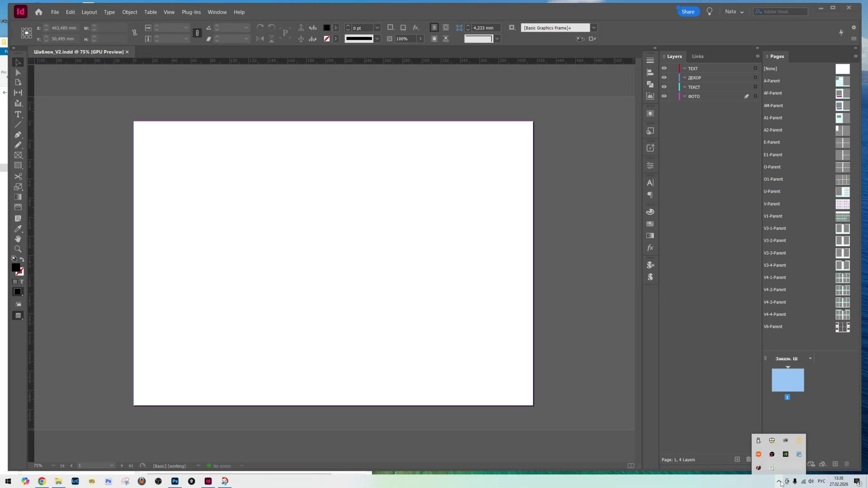The width and height of the screenshot is (868, 488).
Task: Toggle visibility of the ФОТО layer
Action: tap(664, 96)
